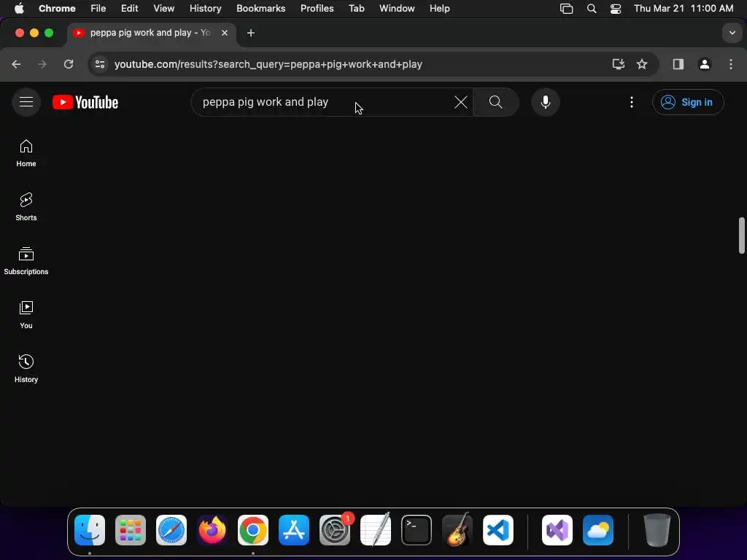Open the Tab menu
The height and width of the screenshot is (560, 747).
pyautogui.click(x=356, y=8)
